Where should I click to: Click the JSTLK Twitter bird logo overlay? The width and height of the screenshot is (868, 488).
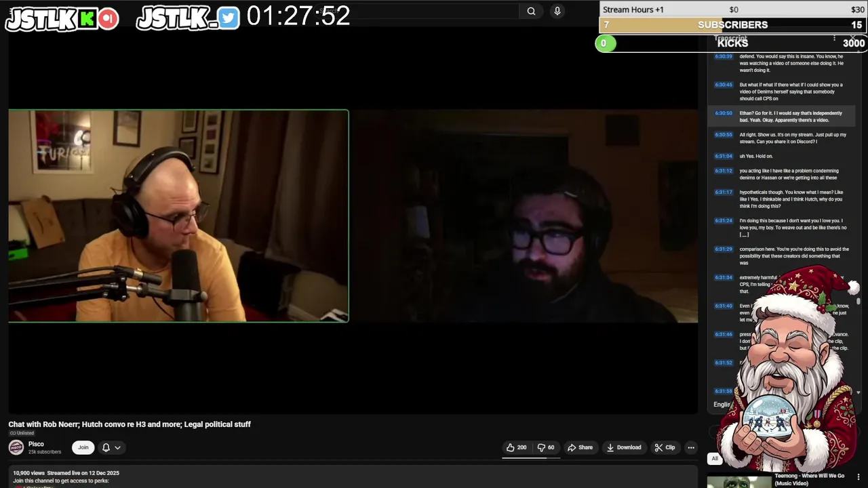188,18
